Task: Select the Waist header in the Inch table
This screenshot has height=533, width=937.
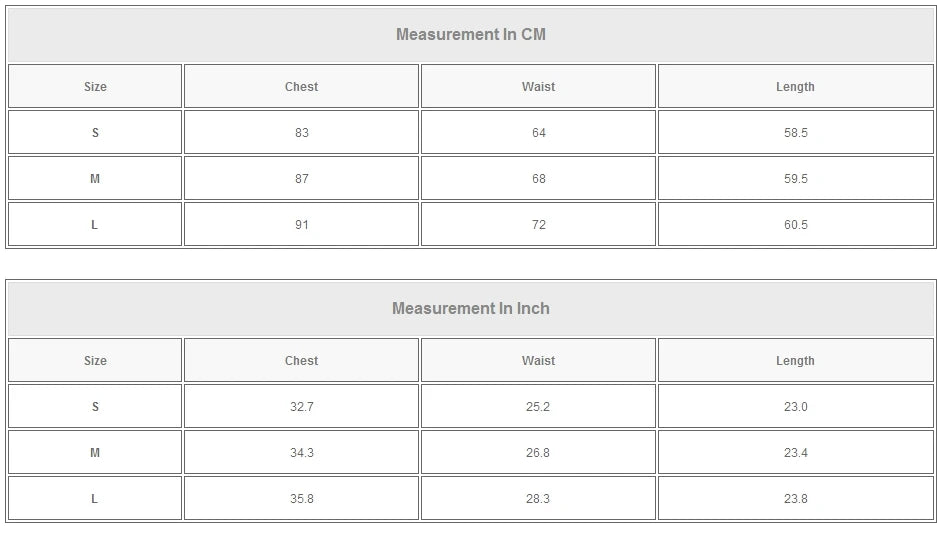Action: click(538, 361)
